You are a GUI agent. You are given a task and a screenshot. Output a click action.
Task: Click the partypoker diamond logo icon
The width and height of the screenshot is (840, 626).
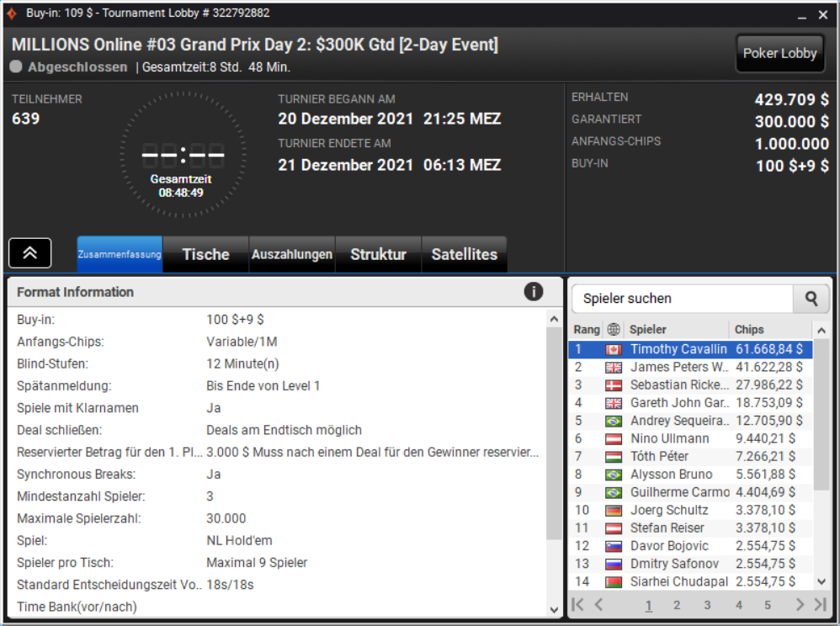click(12, 13)
